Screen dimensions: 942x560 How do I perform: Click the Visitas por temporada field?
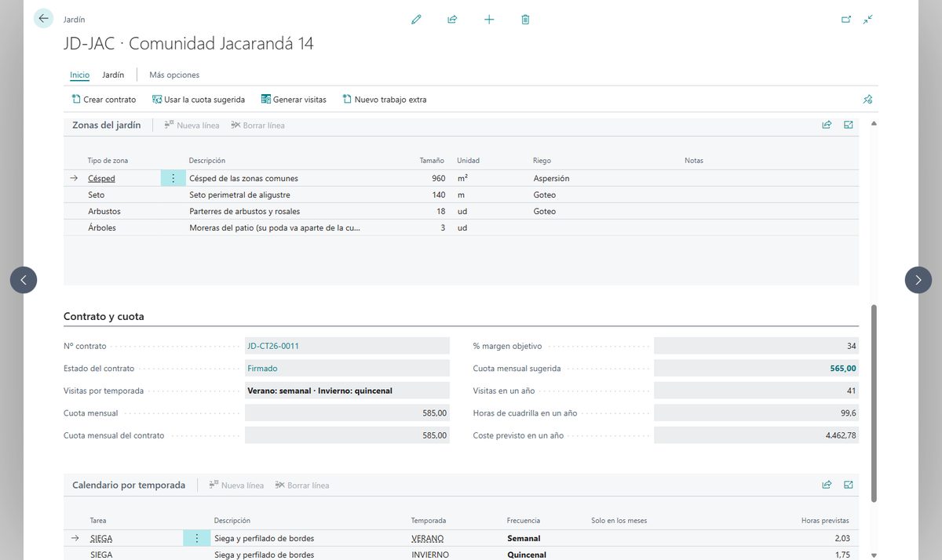click(x=347, y=391)
